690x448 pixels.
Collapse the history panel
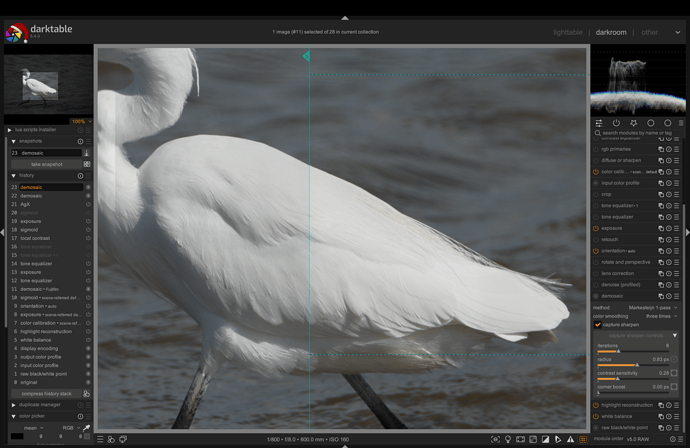point(13,176)
